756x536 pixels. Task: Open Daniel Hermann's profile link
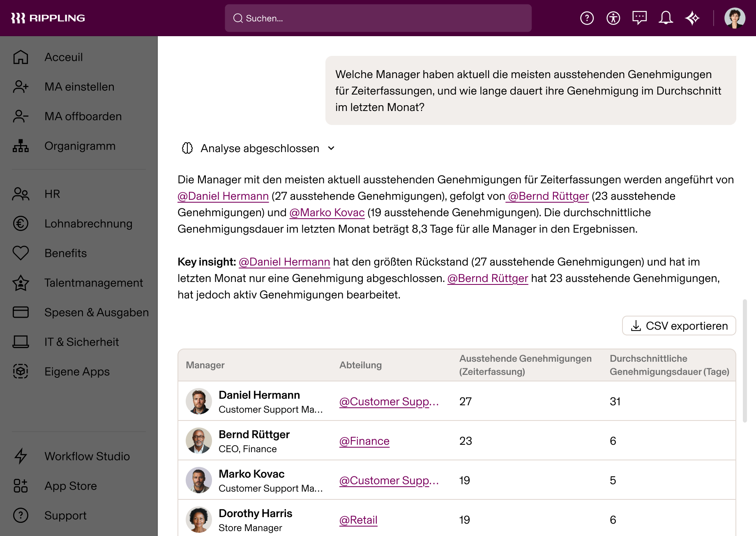click(223, 196)
